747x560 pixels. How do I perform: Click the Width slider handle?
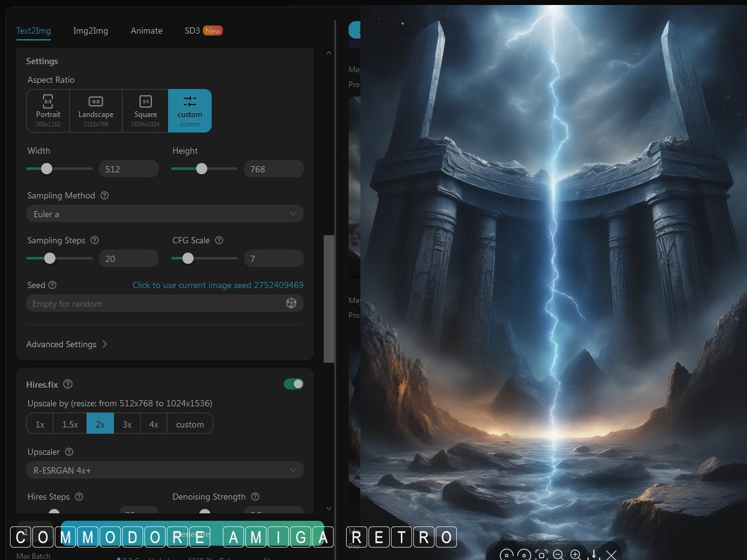47,169
